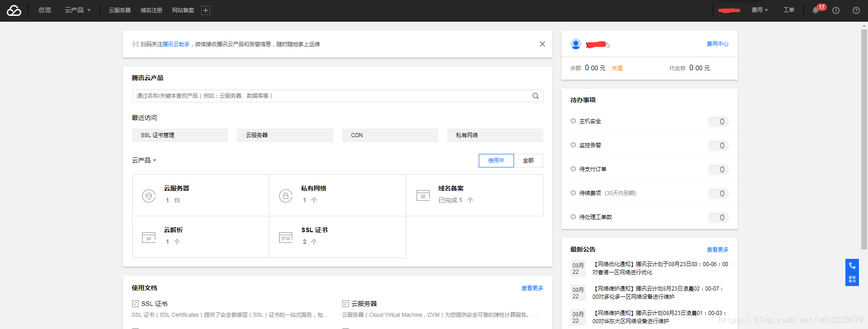Open the 云解析 card icon
The height and width of the screenshot is (329, 868).
tap(149, 237)
